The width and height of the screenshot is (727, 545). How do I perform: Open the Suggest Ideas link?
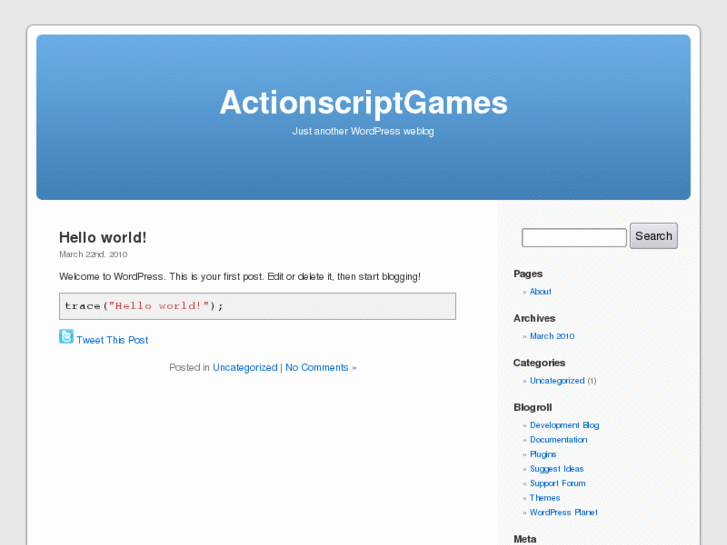pyautogui.click(x=556, y=468)
